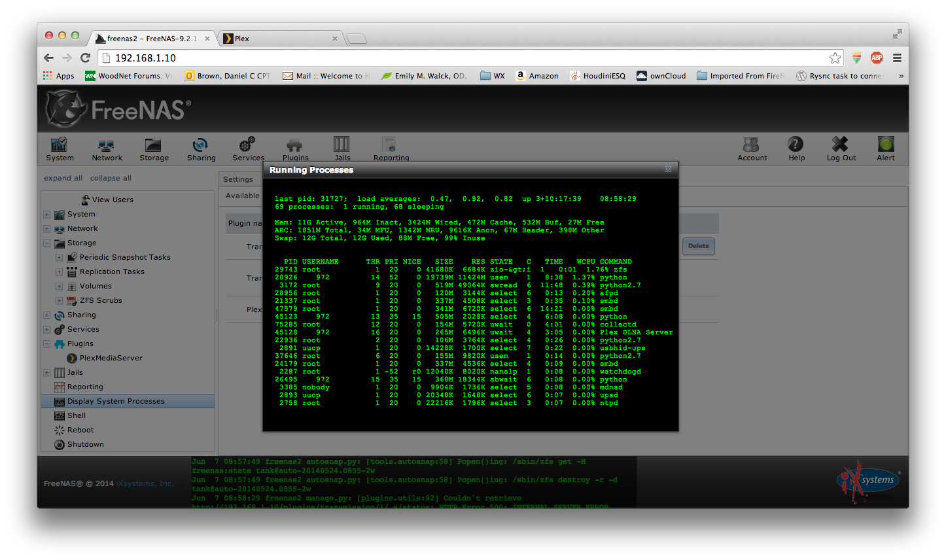Expand the ZFS Scrubs node
Screen dimensions: 946x560
point(60,301)
